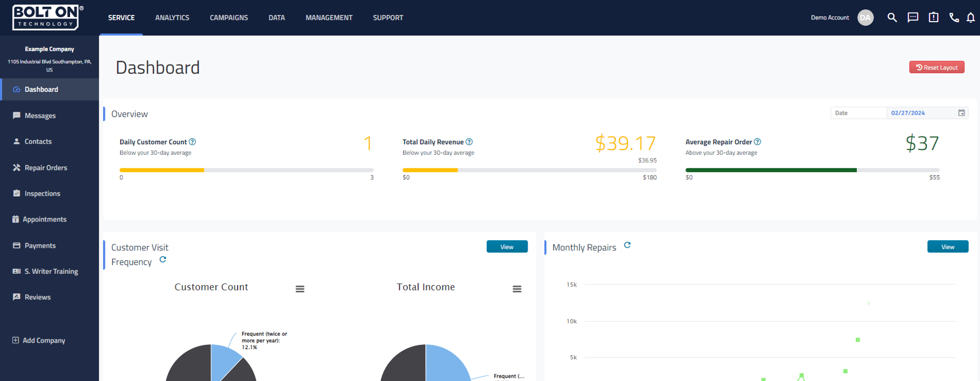The width and height of the screenshot is (980, 381).
Task: Open the MANAGEMENT menu
Action: (x=329, y=18)
